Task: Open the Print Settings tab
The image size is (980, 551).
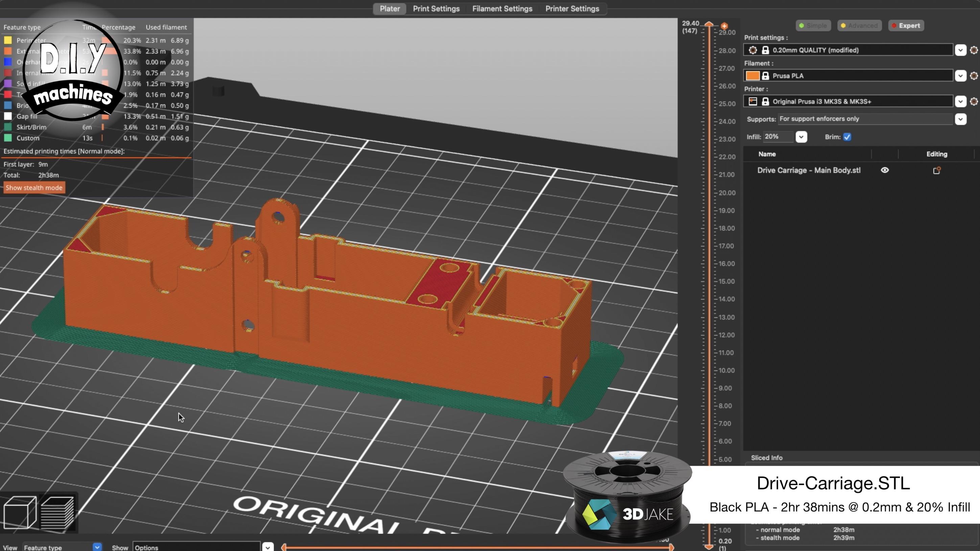Action: pyautogui.click(x=436, y=9)
